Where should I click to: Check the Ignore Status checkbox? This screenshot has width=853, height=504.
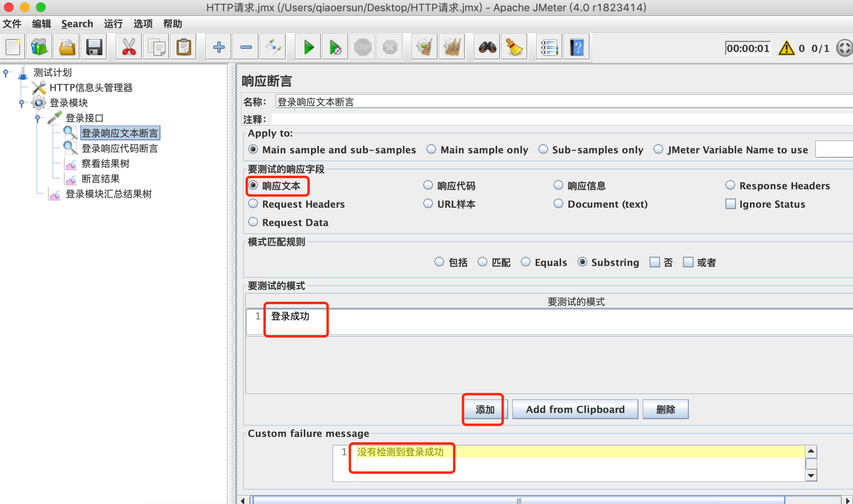[731, 204]
